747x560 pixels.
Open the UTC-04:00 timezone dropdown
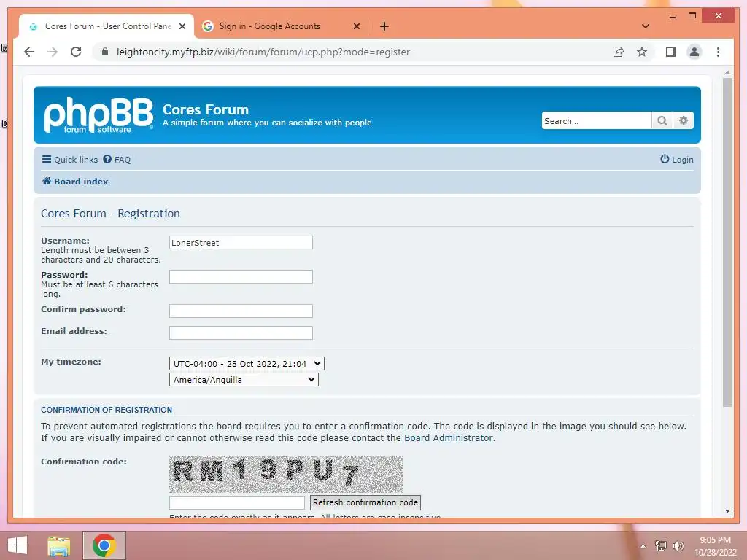[247, 364]
